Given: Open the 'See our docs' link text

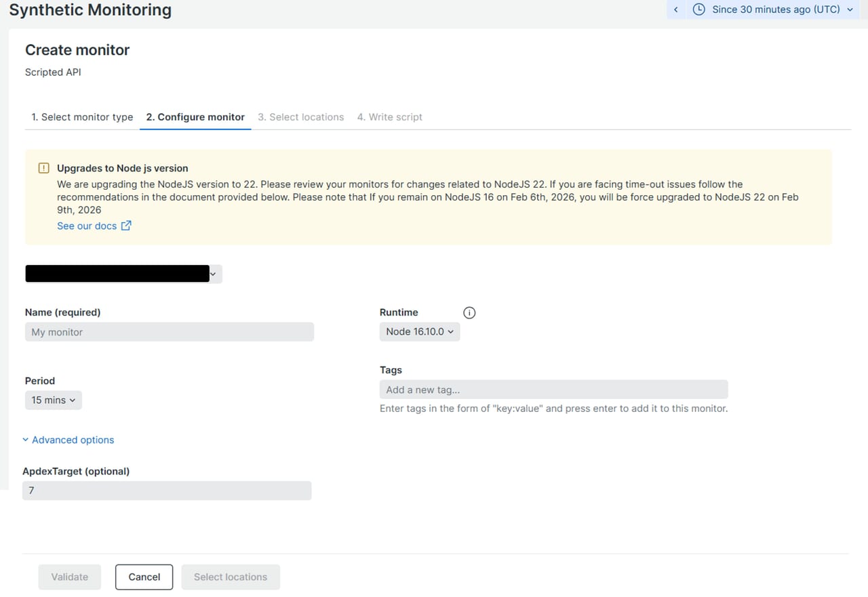Looking at the screenshot, I should 87,226.
